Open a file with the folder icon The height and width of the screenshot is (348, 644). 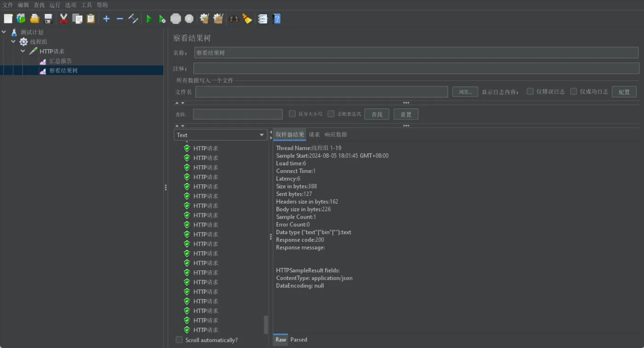(34, 19)
